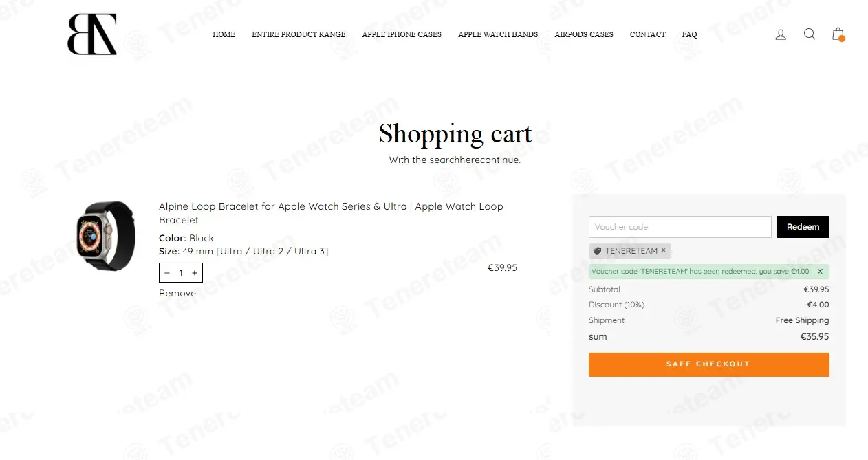The image size is (868, 460).
Task: Select the Discount (10%) label
Action: coord(616,305)
